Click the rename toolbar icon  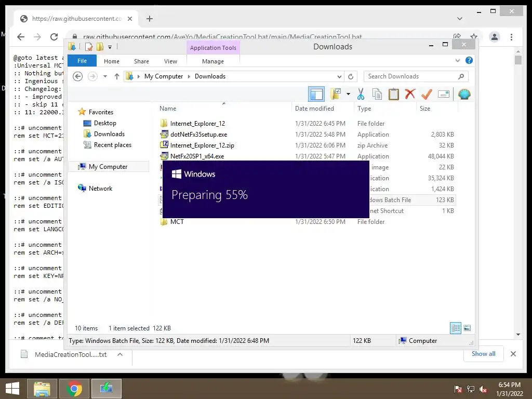tap(444, 94)
